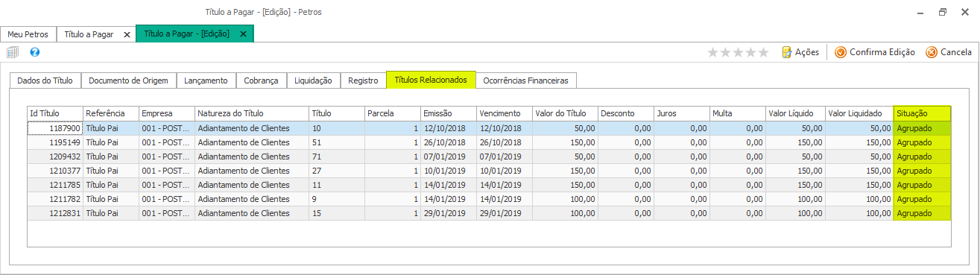
Task: Sort by Id Título column header
Action: (x=54, y=113)
